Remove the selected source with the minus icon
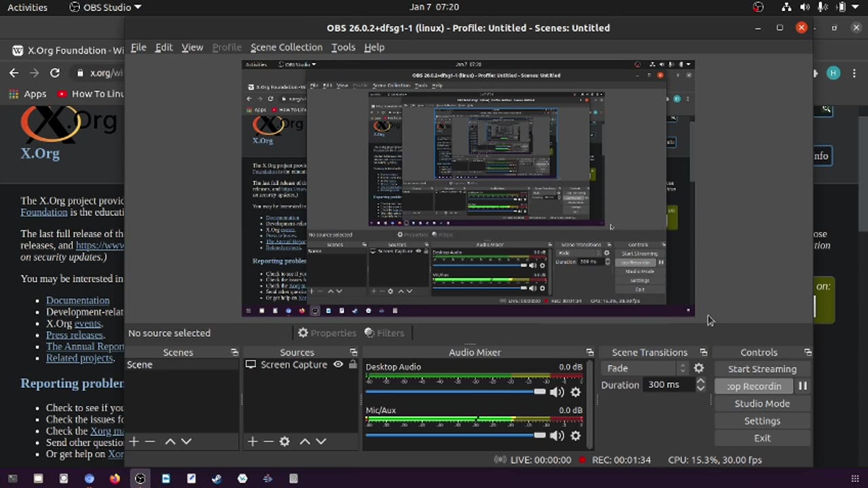The image size is (868, 488). tap(269, 441)
